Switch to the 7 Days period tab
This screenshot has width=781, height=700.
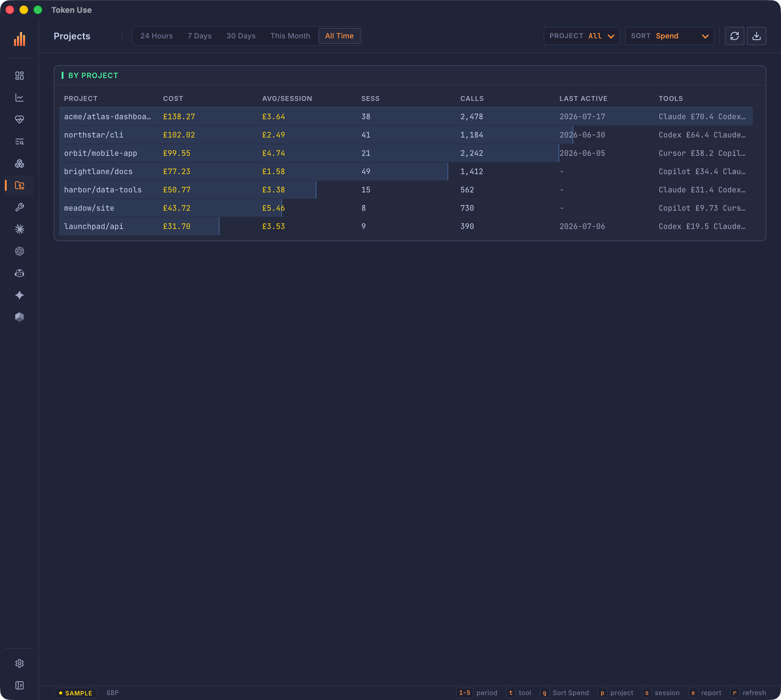(x=200, y=36)
